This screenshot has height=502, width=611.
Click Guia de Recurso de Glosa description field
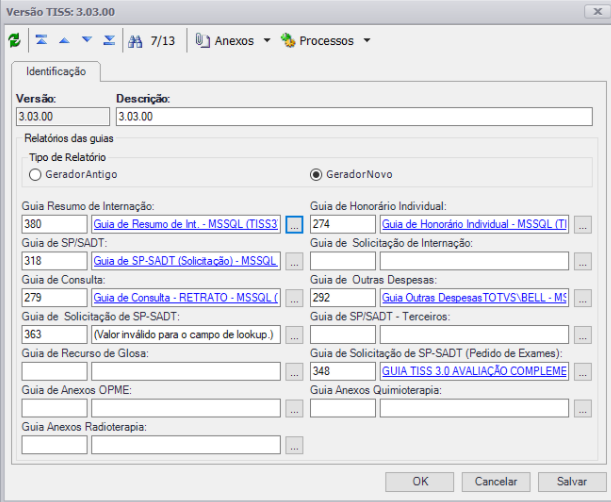[x=186, y=371]
